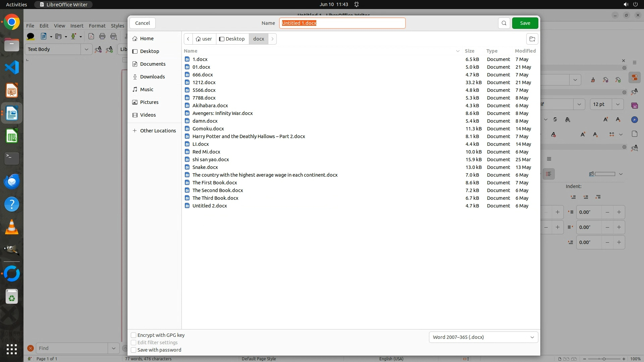Click the back arrow in path bar

coord(188,39)
